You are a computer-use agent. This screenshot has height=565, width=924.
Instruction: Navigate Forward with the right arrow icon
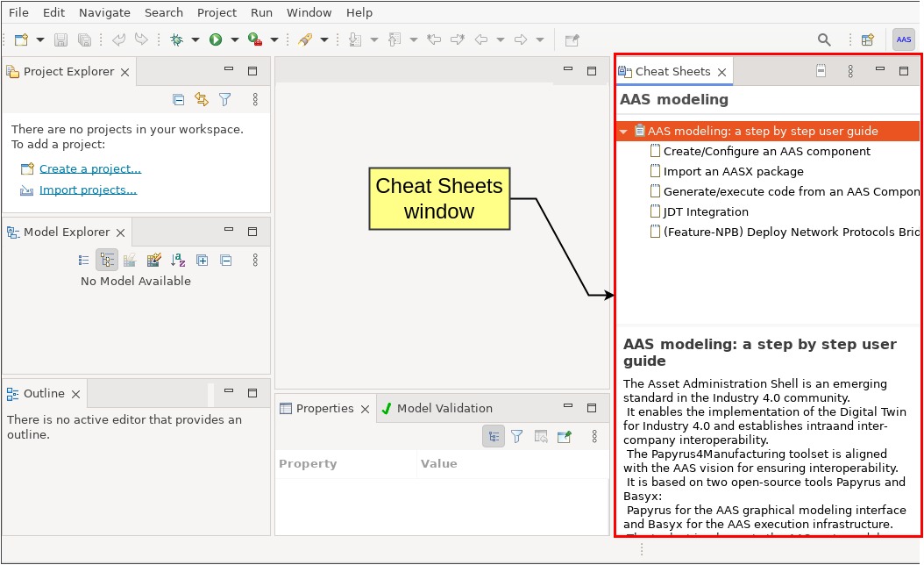click(x=521, y=39)
